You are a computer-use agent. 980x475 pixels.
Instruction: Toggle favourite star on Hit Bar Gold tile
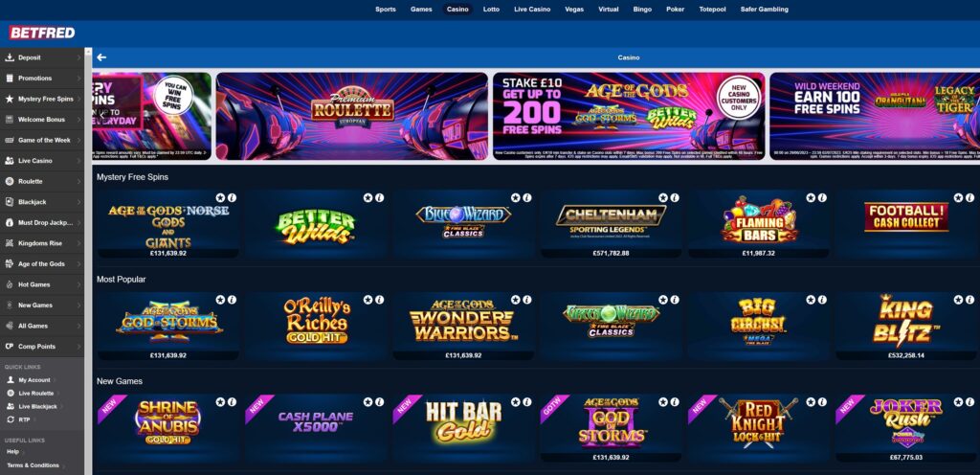516,402
